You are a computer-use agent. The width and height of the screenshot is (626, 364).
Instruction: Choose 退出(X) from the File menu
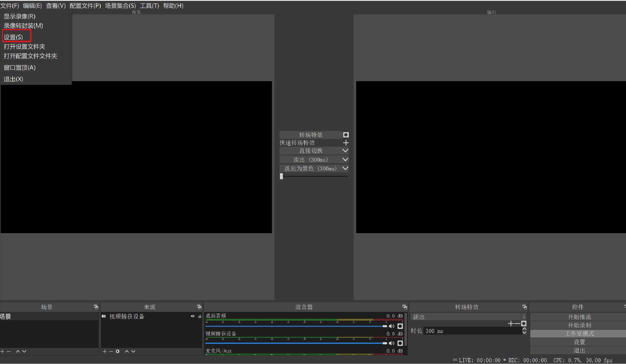[13, 79]
